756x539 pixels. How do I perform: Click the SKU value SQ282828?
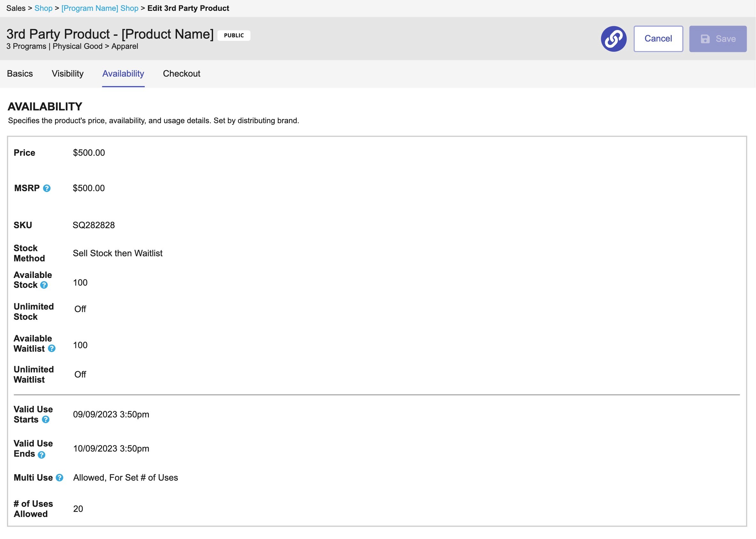pyautogui.click(x=94, y=225)
